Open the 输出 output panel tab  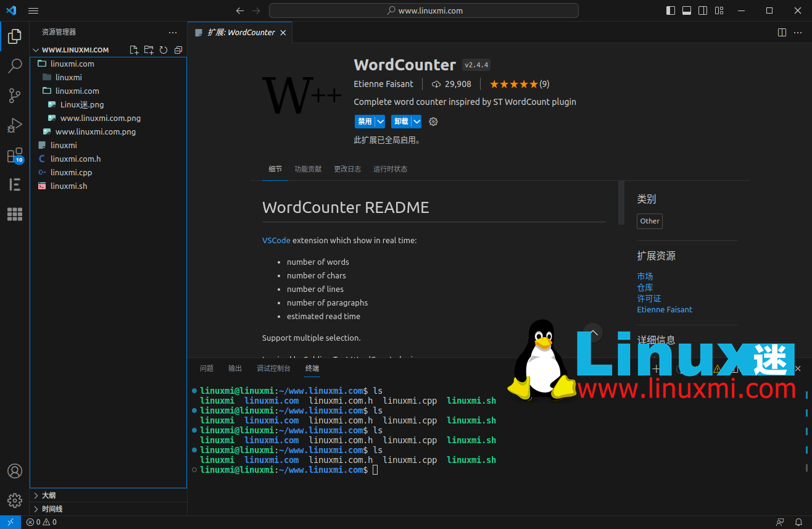(x=235, y=369)
